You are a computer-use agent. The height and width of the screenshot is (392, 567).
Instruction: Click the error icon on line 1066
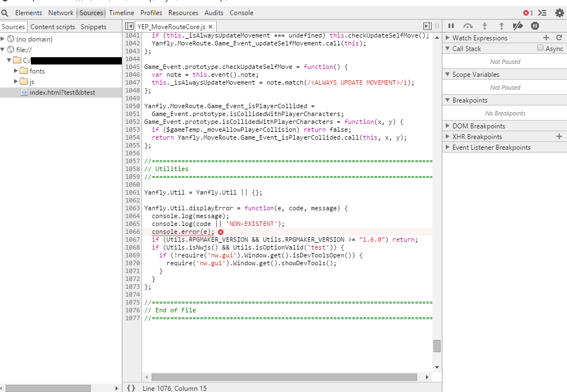click(x=221, y=232)
